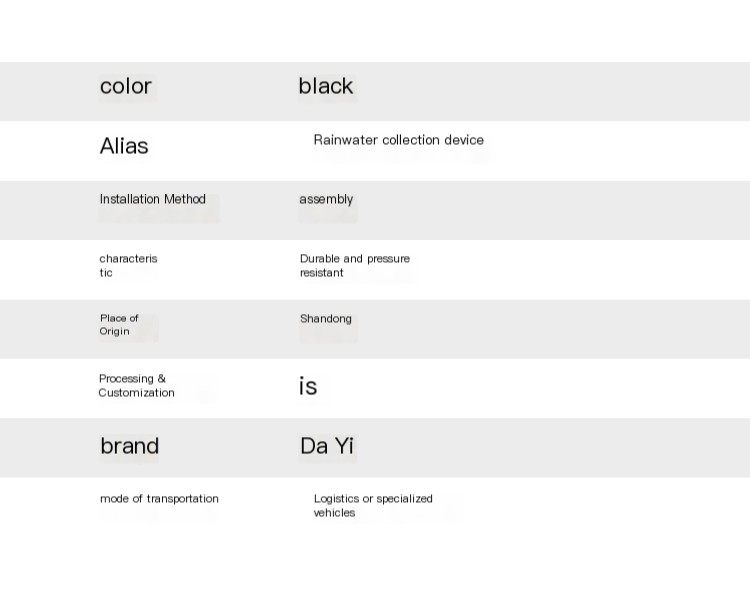Click the 'characteristic' label

128,265
